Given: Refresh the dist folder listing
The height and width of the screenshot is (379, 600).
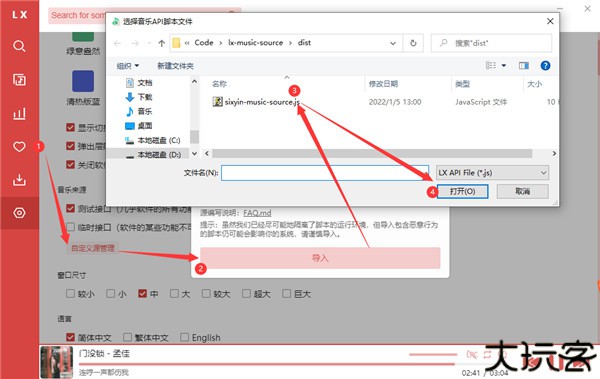Looking at the screenshot, I should click(x=413, y=43).
